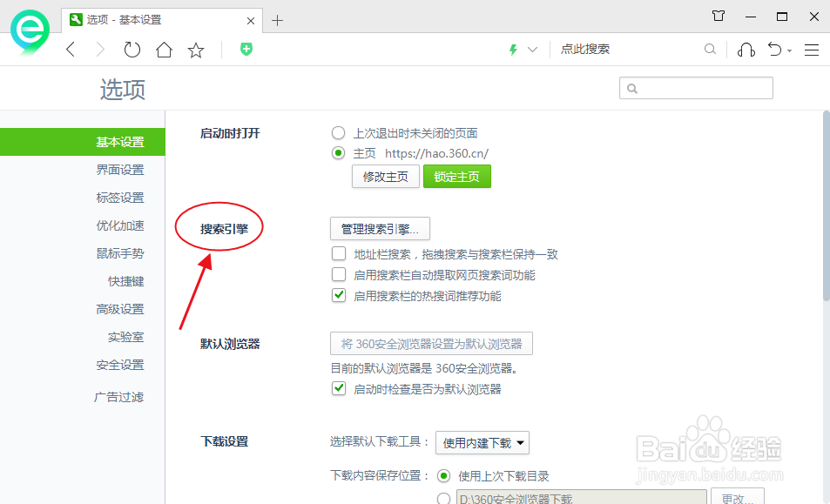The image size is (830, 504).
Task: Open 优化加速 in the sidebar
Action: pyautogui.click(x=119, y=225)
